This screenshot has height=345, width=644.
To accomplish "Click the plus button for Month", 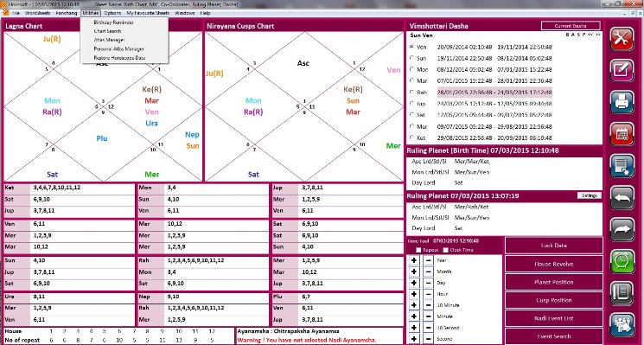I will [x=414, y=272].
